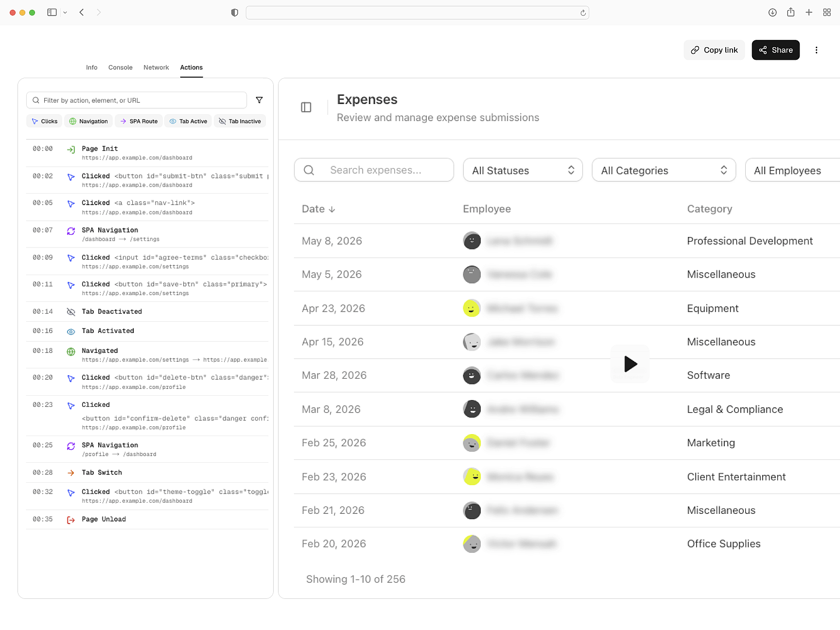Open the All Categories dropdown

(663, 170)
